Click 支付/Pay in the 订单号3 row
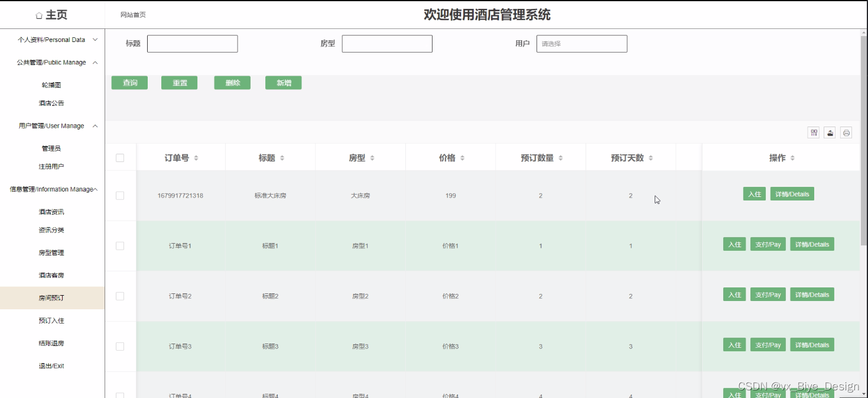 768,345
